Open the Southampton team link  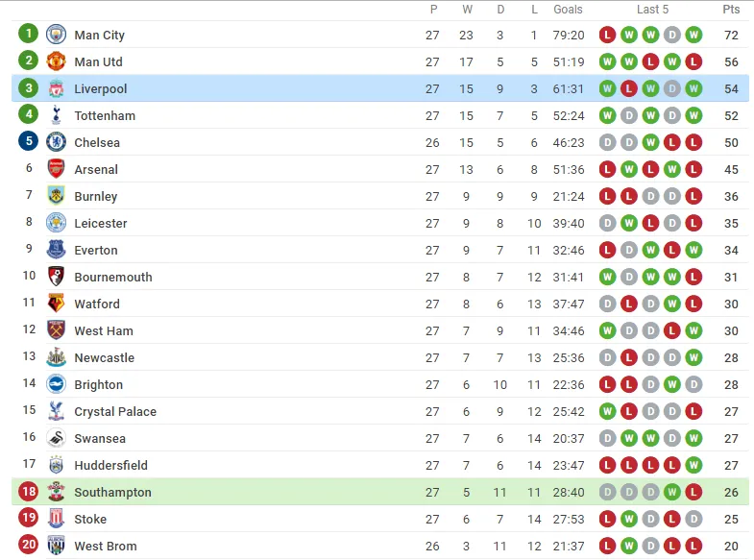[112, 493]
